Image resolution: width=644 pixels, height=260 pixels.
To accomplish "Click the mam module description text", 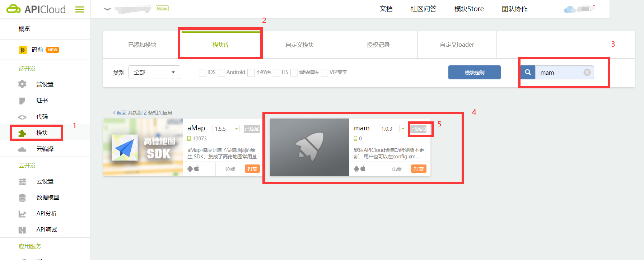I will [x=389, y=153].
